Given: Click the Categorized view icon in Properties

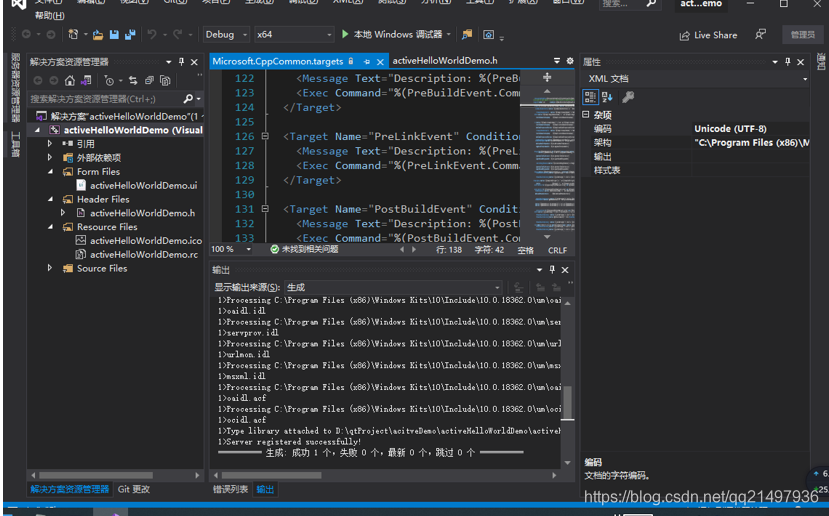Looking at the screenshot, I should tap(590, 97).
